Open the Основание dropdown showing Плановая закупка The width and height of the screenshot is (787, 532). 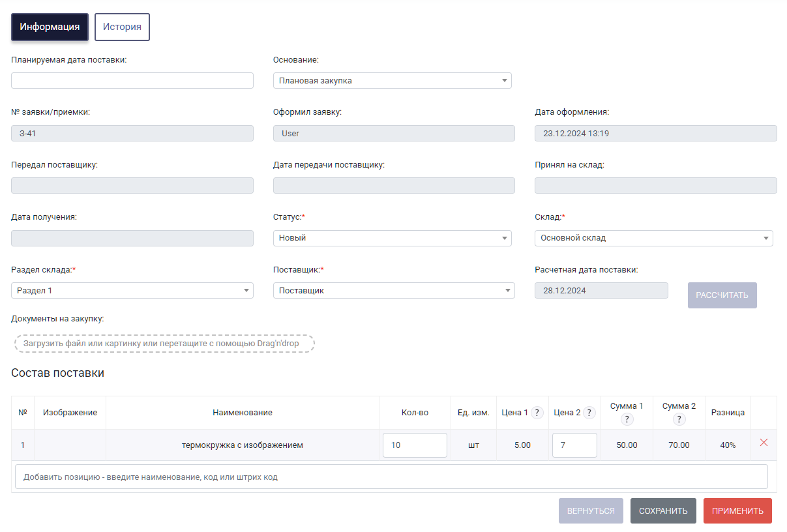[393, 80]
